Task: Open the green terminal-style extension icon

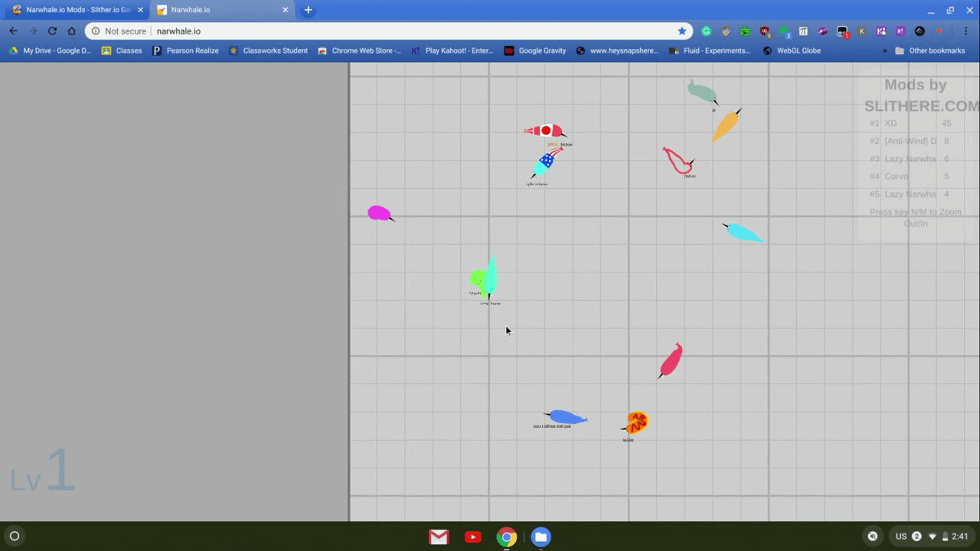Action: pyautogui.click(x=745, y=31)
